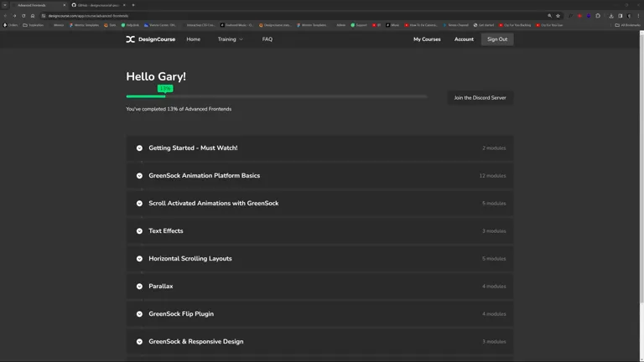Open the tab search dropdown arrow
The height and width of the screenshot is (362, 644).
coord(5,5)
